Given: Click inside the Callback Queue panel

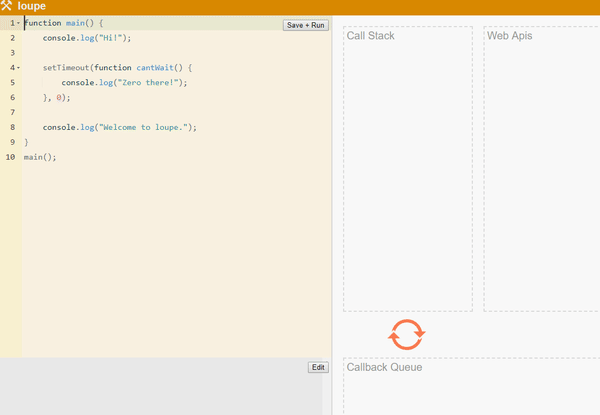Looking at the screenshot, I should point(470,390).
